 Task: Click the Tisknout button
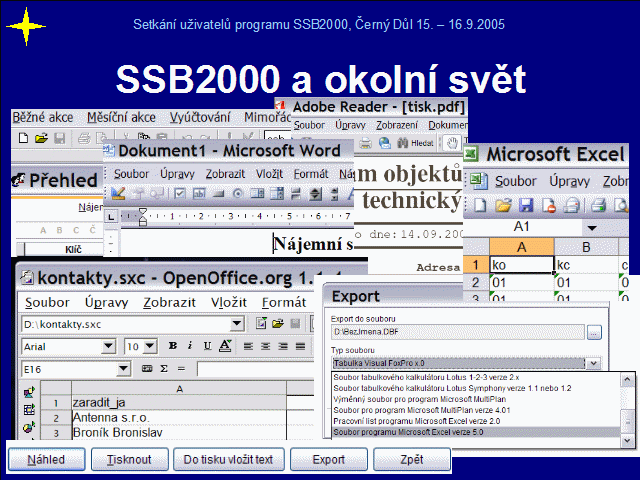[129, 459]
